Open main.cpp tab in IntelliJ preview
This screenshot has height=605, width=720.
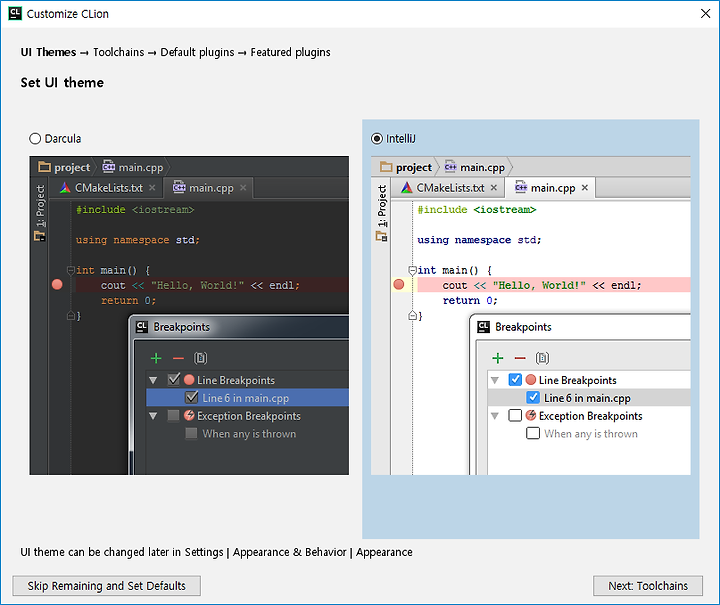pyautogui.click(x=551, y=188)
